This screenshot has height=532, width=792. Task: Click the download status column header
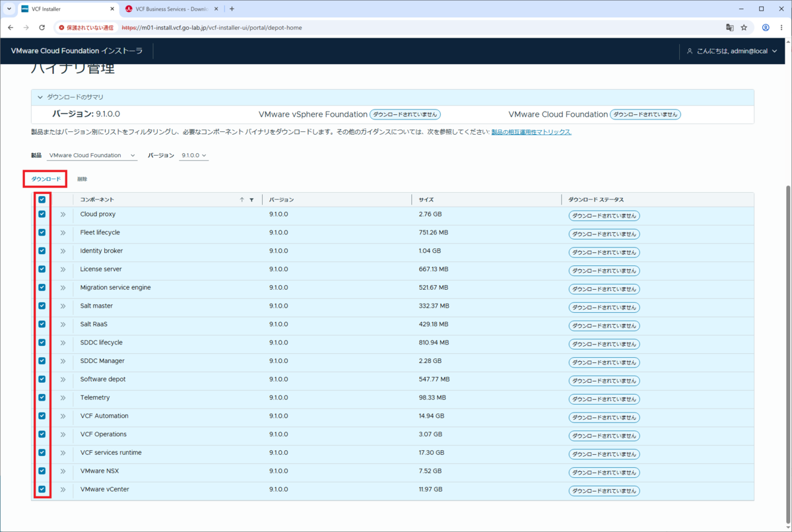point(596,199)
